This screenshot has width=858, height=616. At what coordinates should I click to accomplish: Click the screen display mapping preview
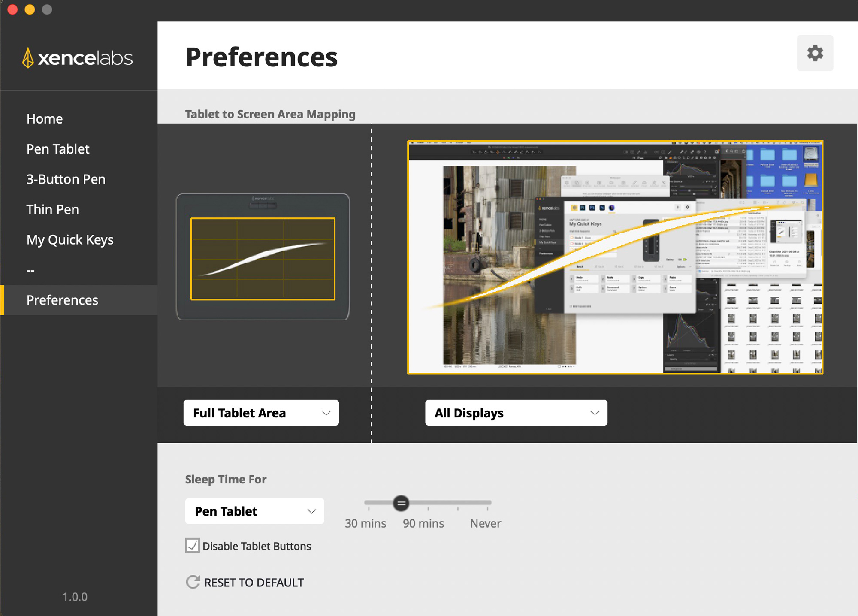615,257
